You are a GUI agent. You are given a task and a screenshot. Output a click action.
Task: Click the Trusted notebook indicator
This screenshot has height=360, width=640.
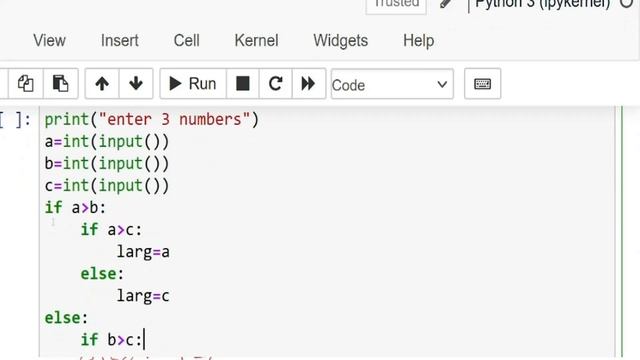(396, 5)
